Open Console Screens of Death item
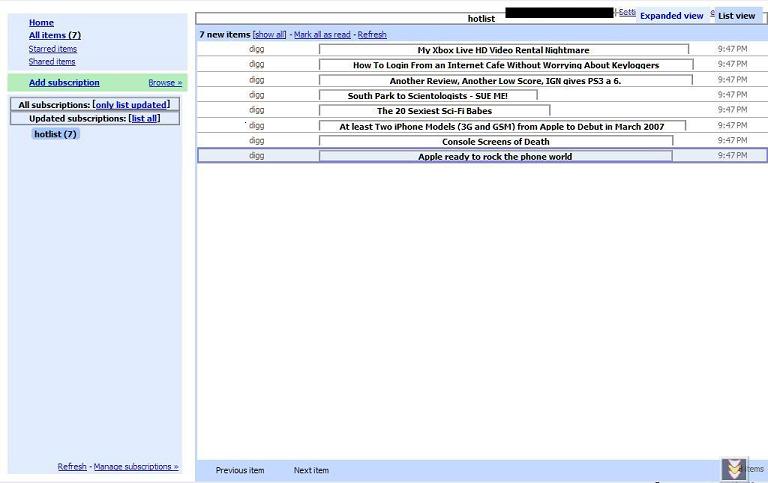Screen dimensions: 768x483 [496, 142]
